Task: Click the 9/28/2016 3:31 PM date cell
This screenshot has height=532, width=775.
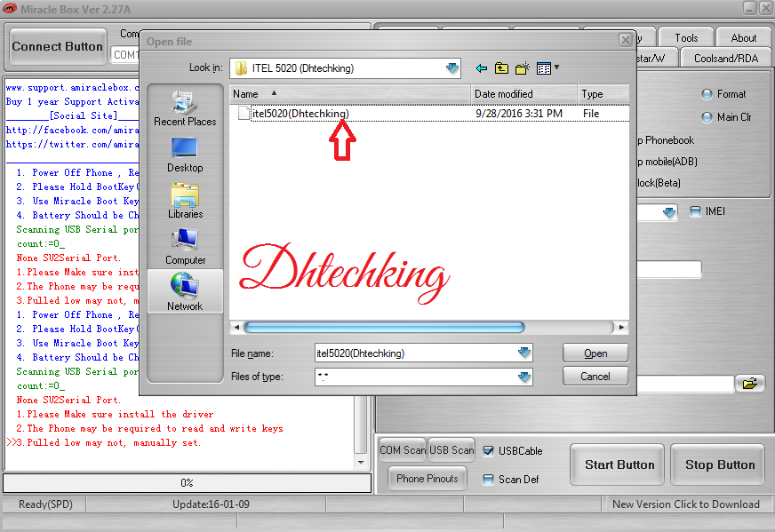Action: pos(519,114)
